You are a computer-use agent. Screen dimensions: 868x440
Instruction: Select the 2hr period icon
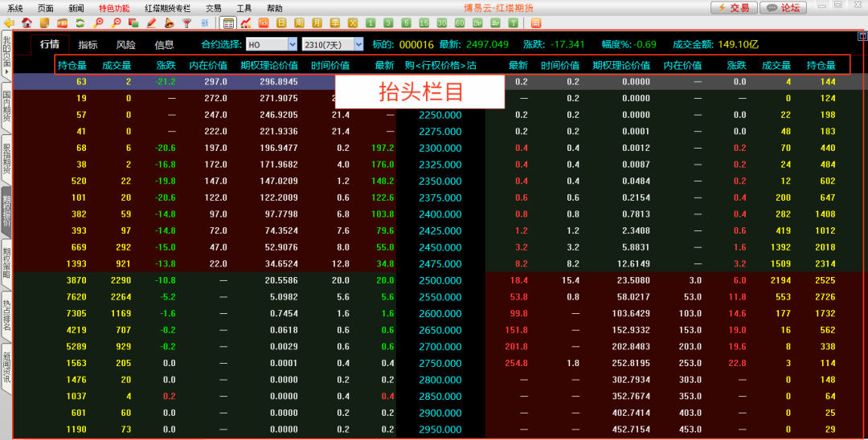(477, 22)
